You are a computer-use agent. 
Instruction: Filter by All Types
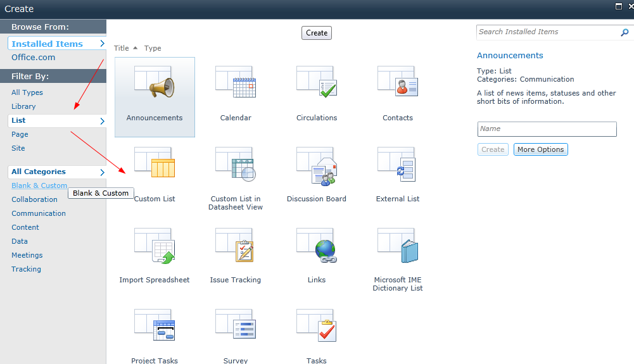[x=27, y=92]
